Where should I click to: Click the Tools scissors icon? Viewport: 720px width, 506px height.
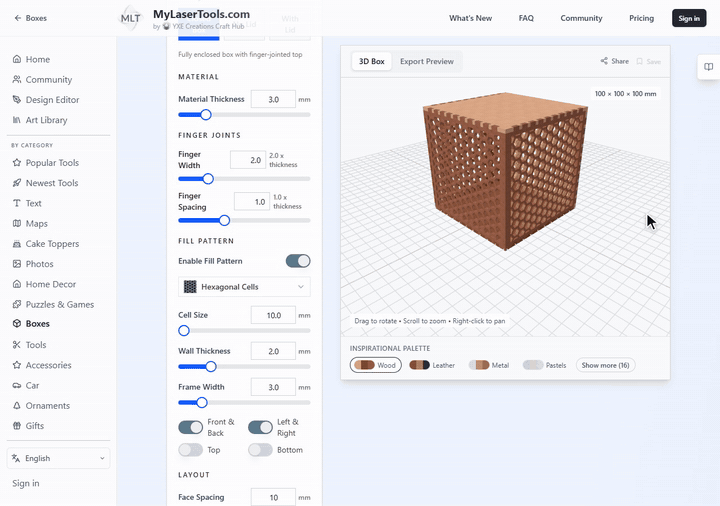[x=17, y=345]
